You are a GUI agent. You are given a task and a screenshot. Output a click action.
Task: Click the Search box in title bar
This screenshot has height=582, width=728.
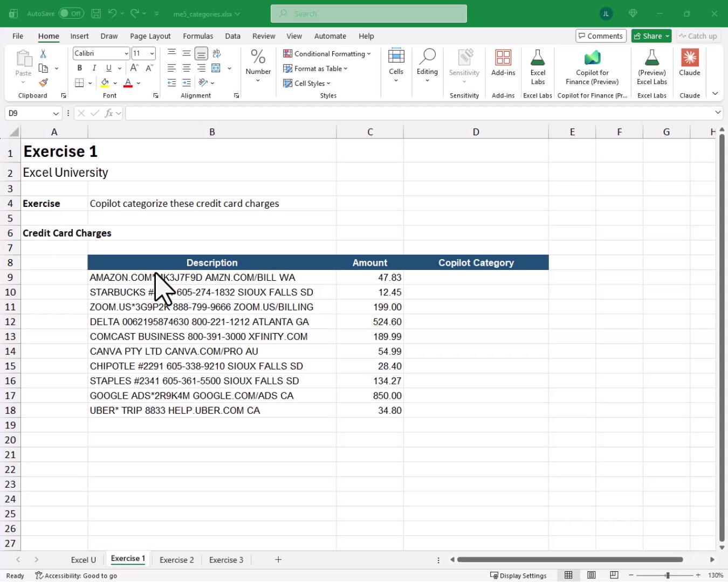(x=369, y=13)
